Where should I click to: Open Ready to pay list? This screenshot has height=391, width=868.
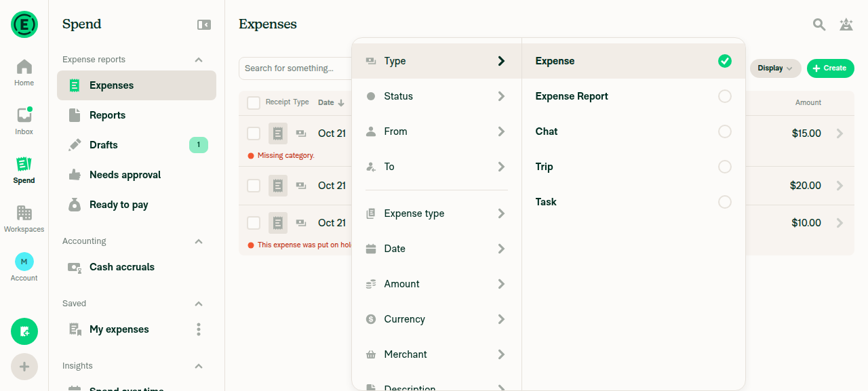(136, 205)
